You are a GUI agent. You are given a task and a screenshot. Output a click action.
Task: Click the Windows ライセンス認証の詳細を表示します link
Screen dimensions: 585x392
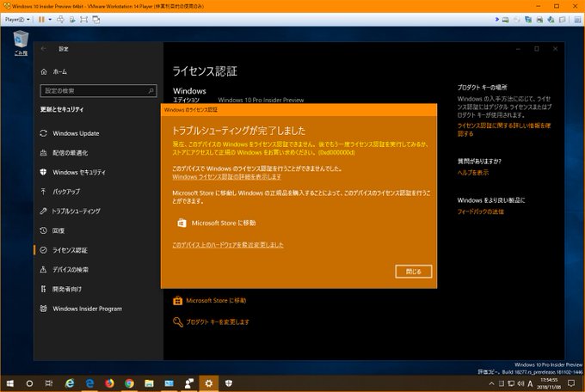tap(226, 177)
